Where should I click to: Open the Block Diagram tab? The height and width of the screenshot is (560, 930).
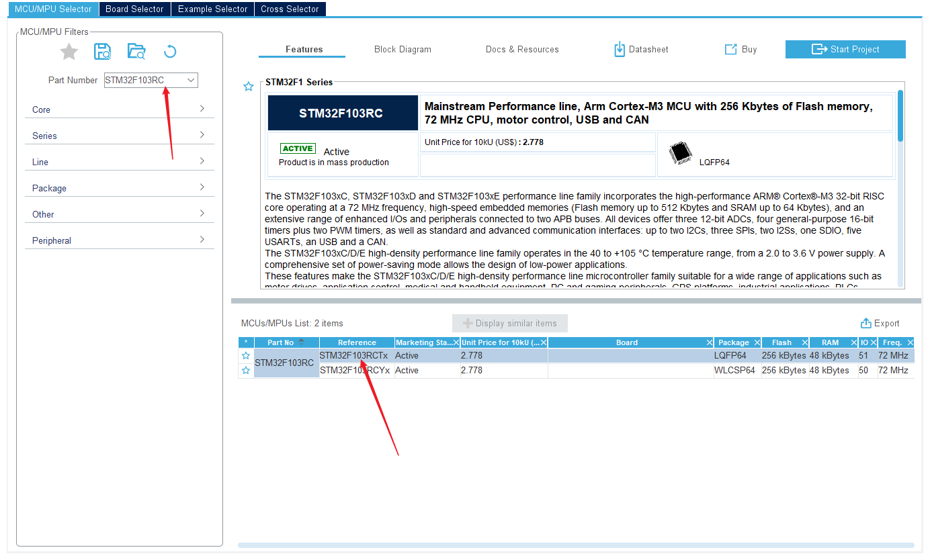403,49
